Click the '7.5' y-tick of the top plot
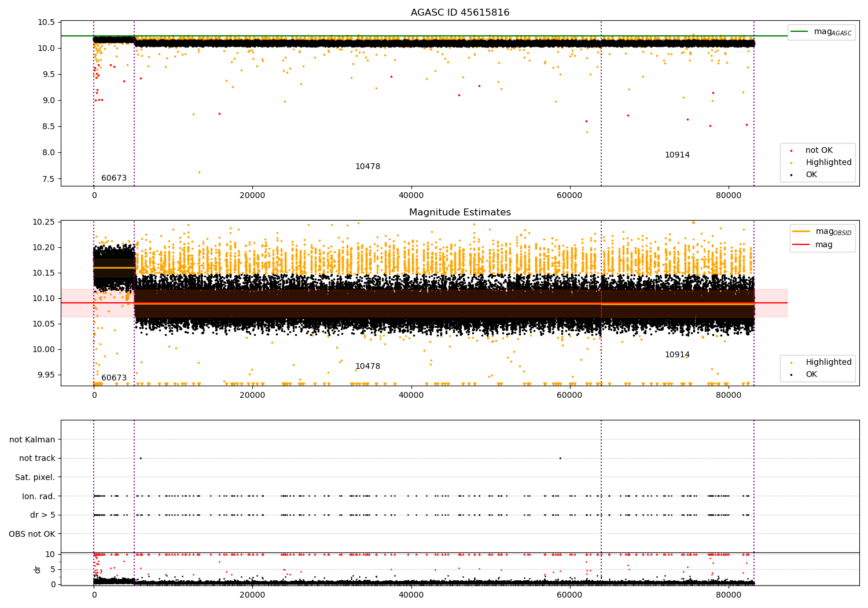Screen dimensions: 868x608 tap(49, 179)
